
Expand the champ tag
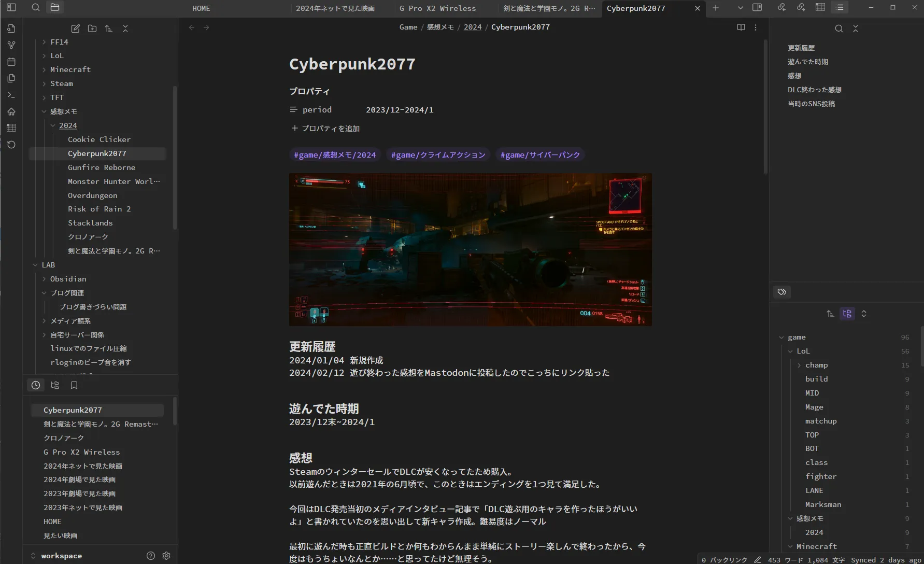(x=799, y=365)
